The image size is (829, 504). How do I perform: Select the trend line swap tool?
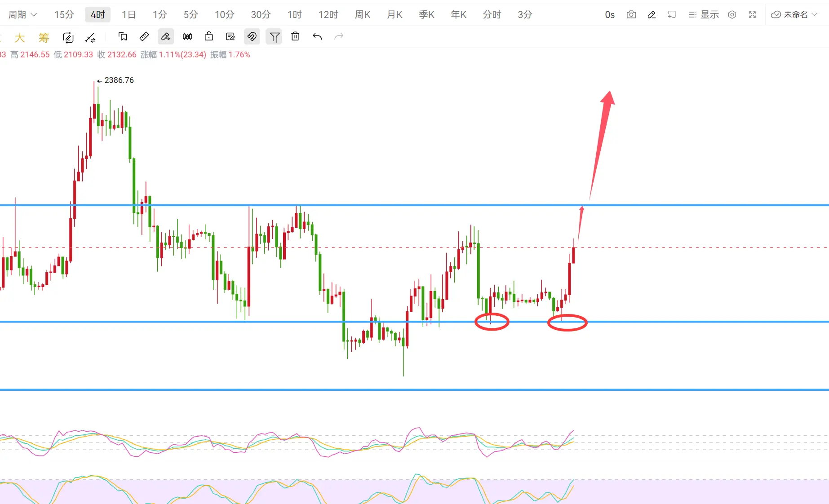click(90, 37)
